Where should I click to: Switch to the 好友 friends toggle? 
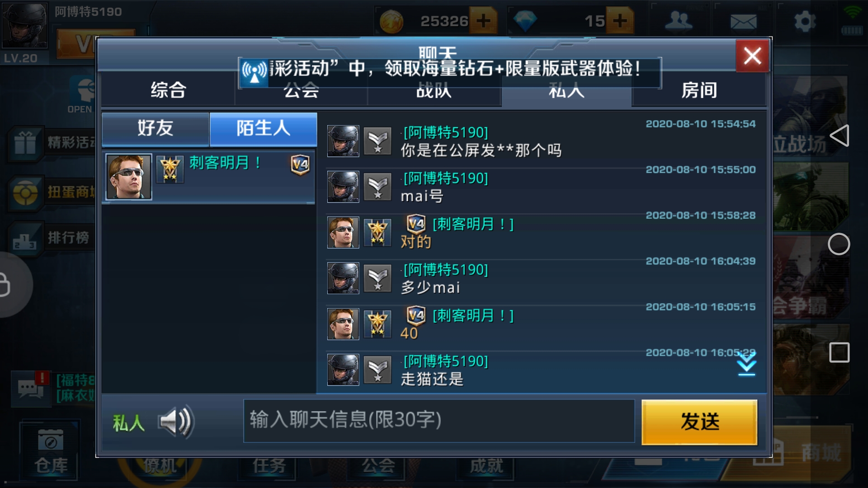[155, 129]
